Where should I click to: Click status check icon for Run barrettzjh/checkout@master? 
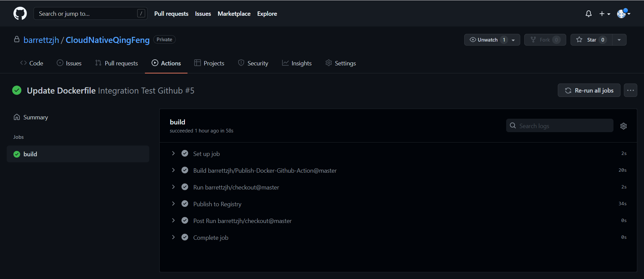pos(185,187)
